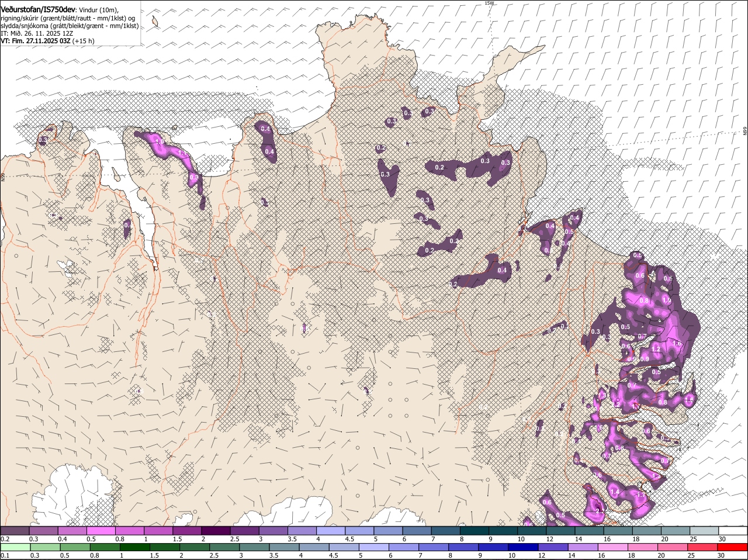Pick bright pink upper swatch between 0.5 and 0.8
Viewport: 748px width, 560px height.
click(x=101, y=530)
